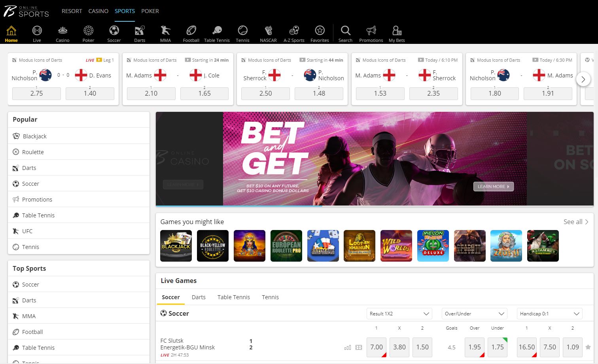Image resolution: width=598 pixels, height=364 pixels.
Task: Expand See all games link
Action: [576, 222]
